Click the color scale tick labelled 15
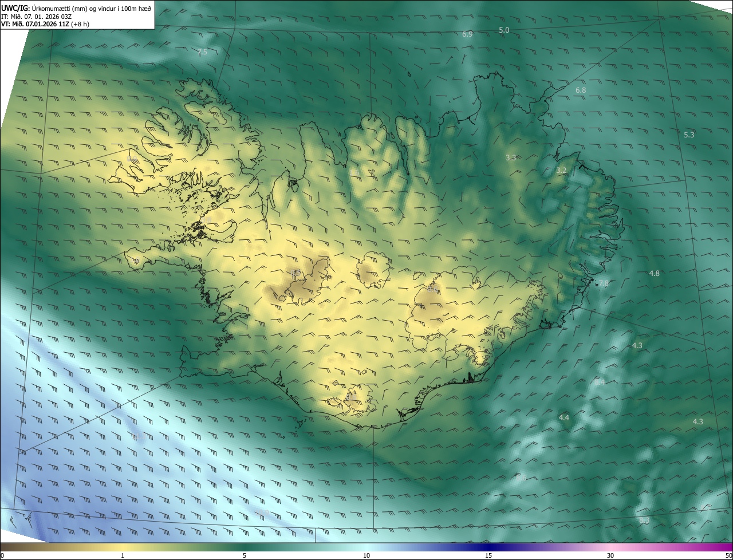The height and width of the screenshot is (560, 733). 488,555
